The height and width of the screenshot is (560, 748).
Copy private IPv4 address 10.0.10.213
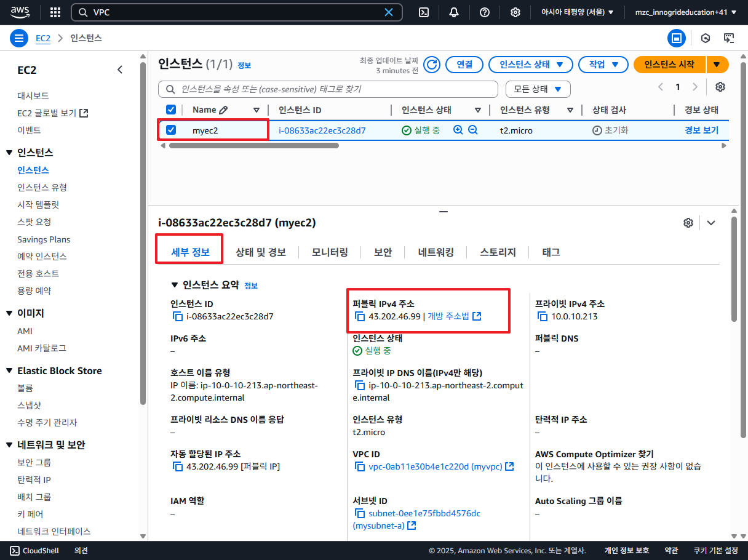click(x=543, y=316)
